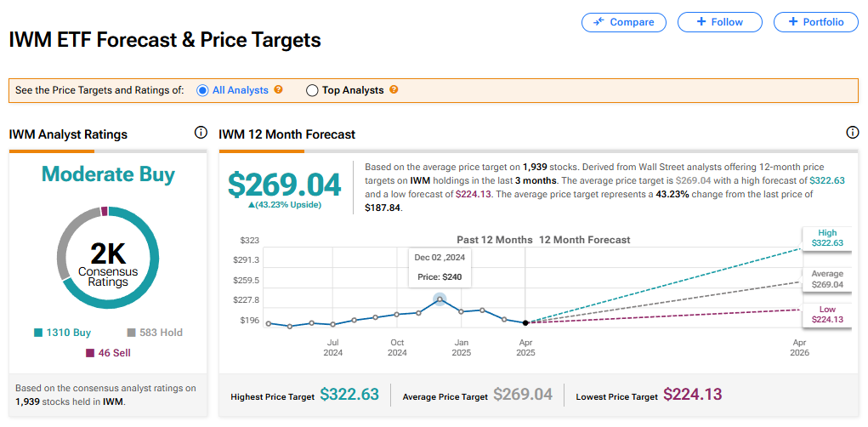Click the Low $224.13 forecast label
Image resolution: width=868 pixels, height=427 pixels.
[x=827, y=314]
